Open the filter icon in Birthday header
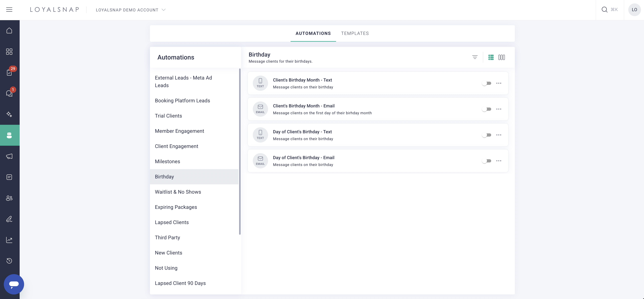 [475, 57]
